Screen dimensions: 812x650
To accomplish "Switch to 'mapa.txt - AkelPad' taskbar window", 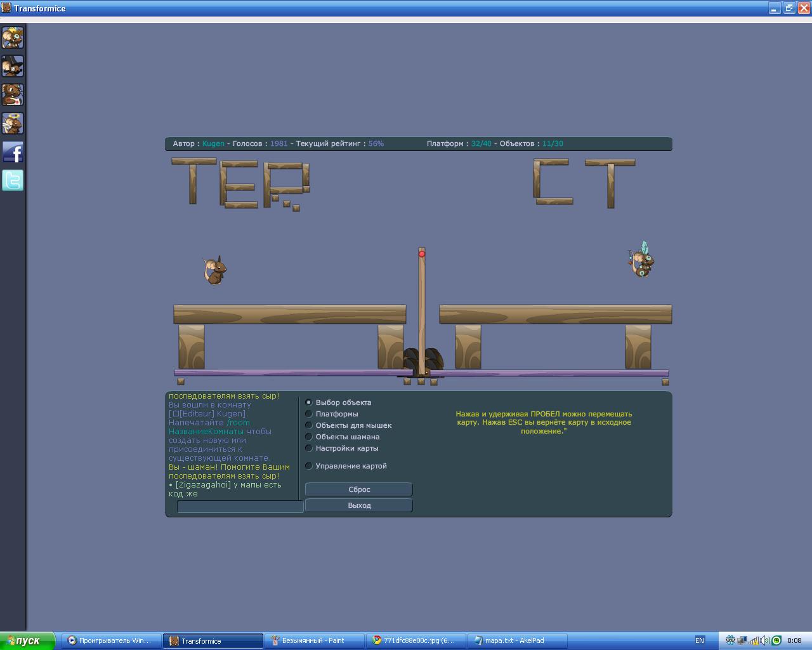I will (x=518, y=640).
